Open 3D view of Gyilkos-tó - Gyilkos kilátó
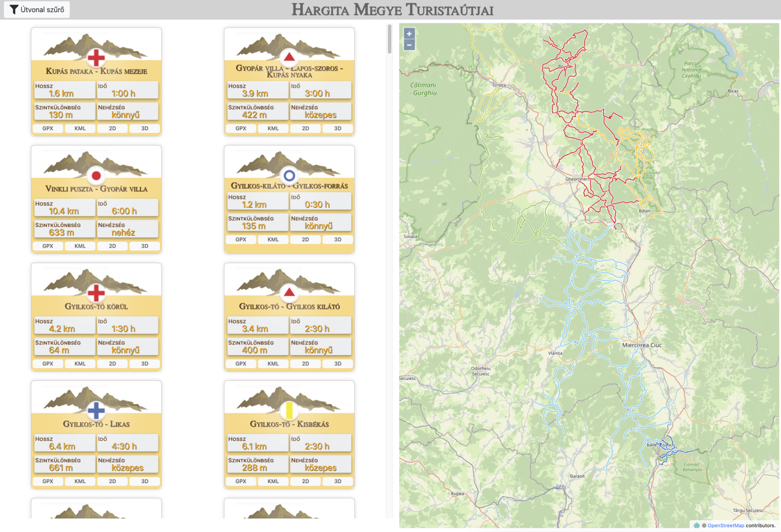Screen dimensions: 781x532 338,364
